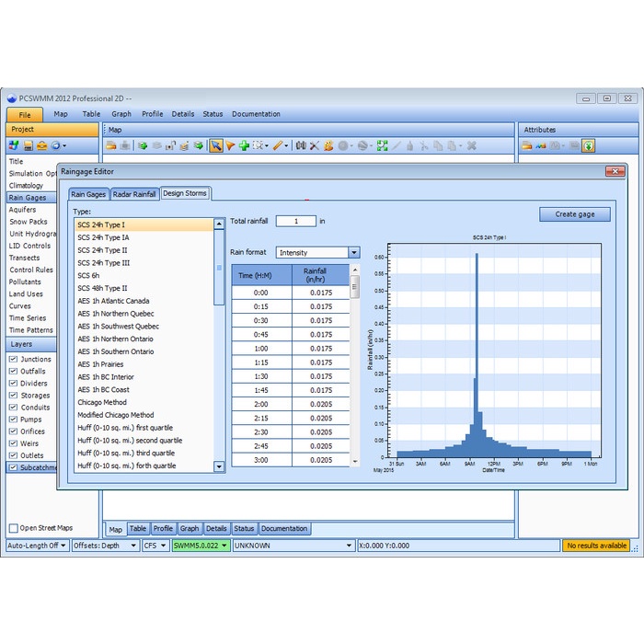
Task: Click the Open Layer folder icon in Map toolbar
Action: point(111,145)
